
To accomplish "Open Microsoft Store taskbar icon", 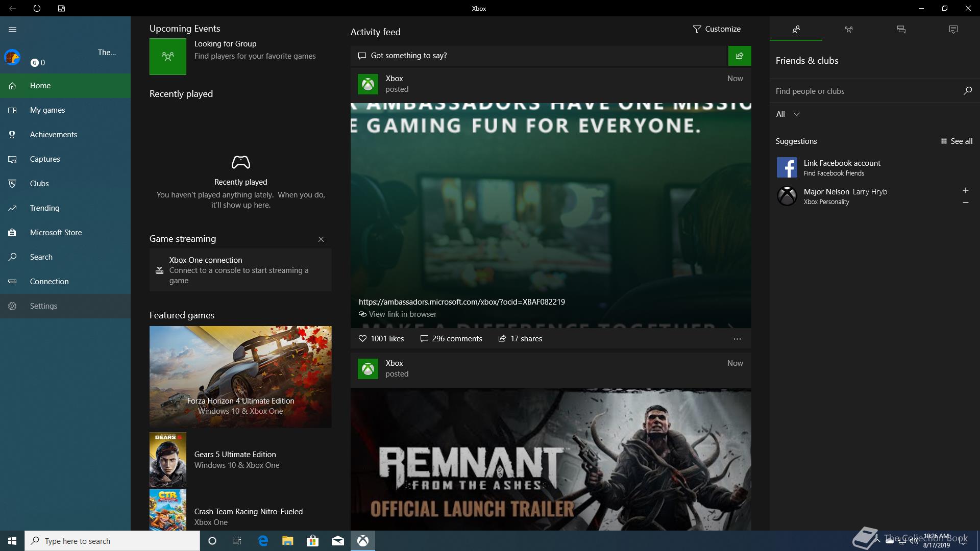I will 313,541.
